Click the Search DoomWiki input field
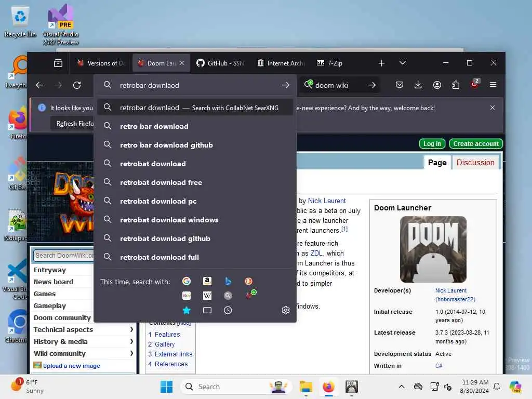The width and height of the screenshot is (532, 399). (64, 255)
